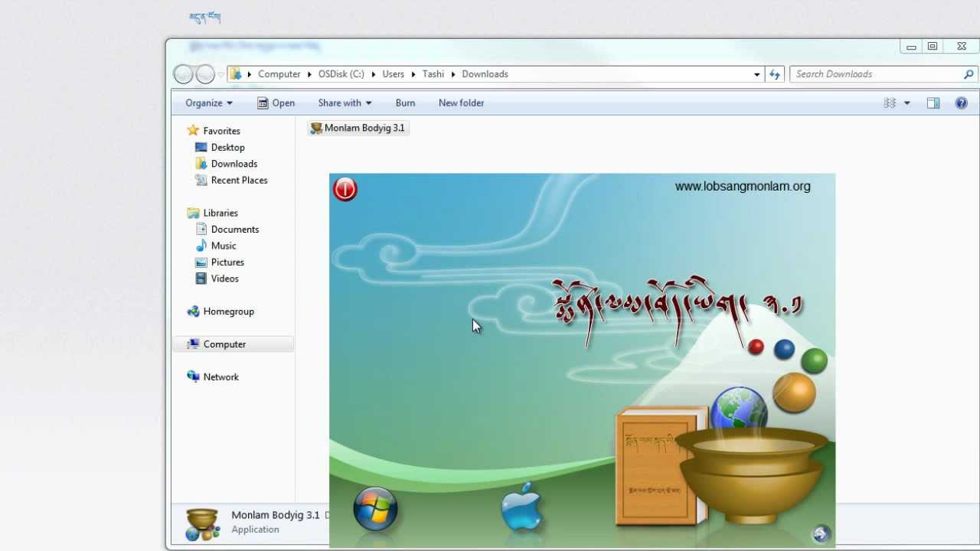The height and width of the screenshot is (551, 980).
Task: Toggle the preview pane icon
Action: (933, 103)
